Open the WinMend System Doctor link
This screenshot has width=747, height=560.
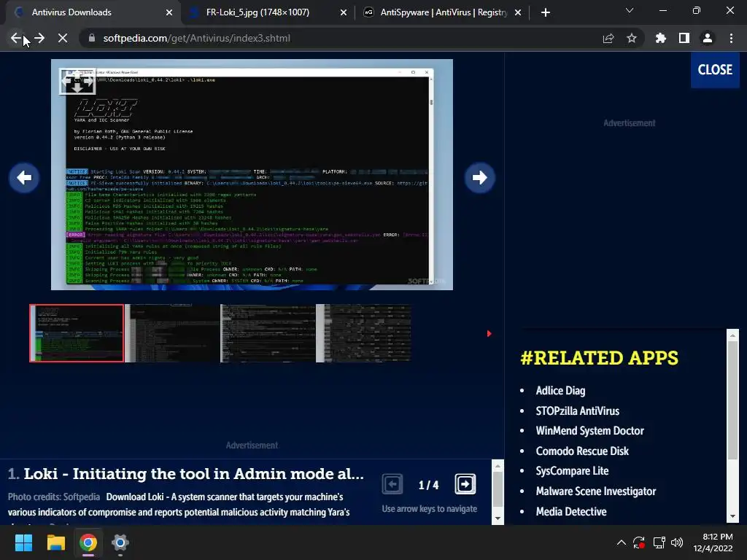click(x=589, y=430)
